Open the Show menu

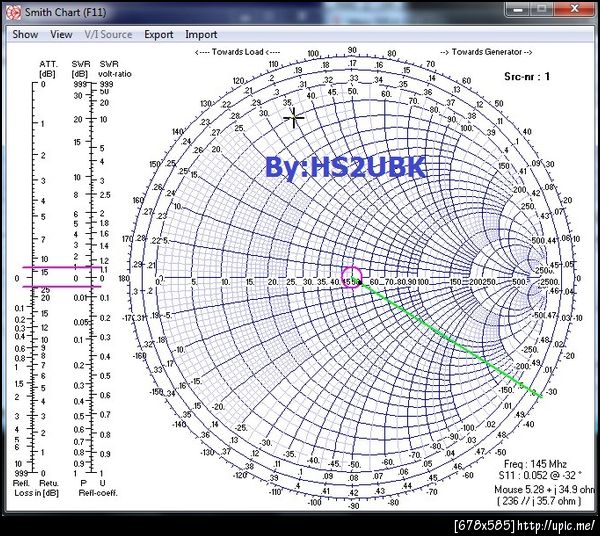(25, 34)
